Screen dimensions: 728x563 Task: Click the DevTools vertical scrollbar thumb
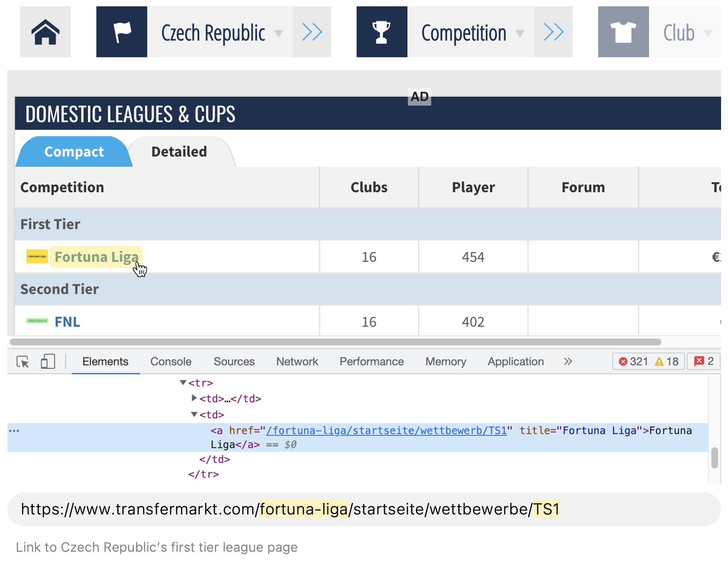click(715, 458)
